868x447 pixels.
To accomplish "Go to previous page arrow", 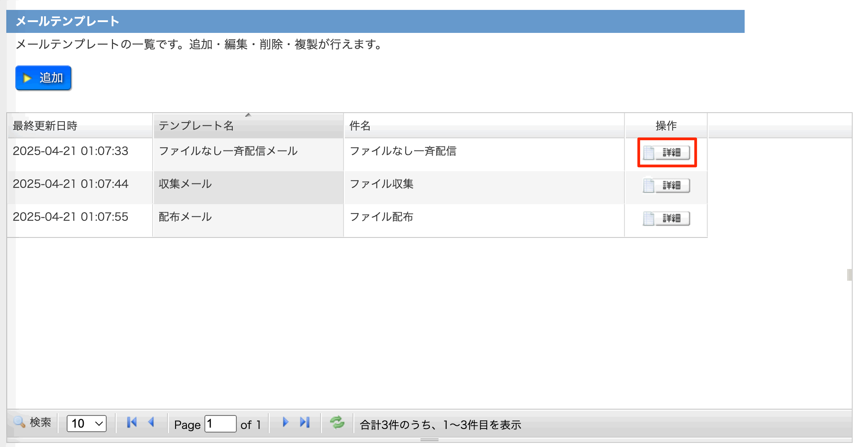I will click(151, 422).
